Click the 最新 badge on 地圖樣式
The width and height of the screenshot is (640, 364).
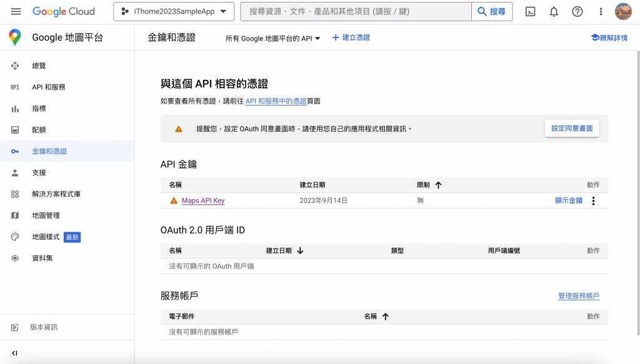coord(72,237)
